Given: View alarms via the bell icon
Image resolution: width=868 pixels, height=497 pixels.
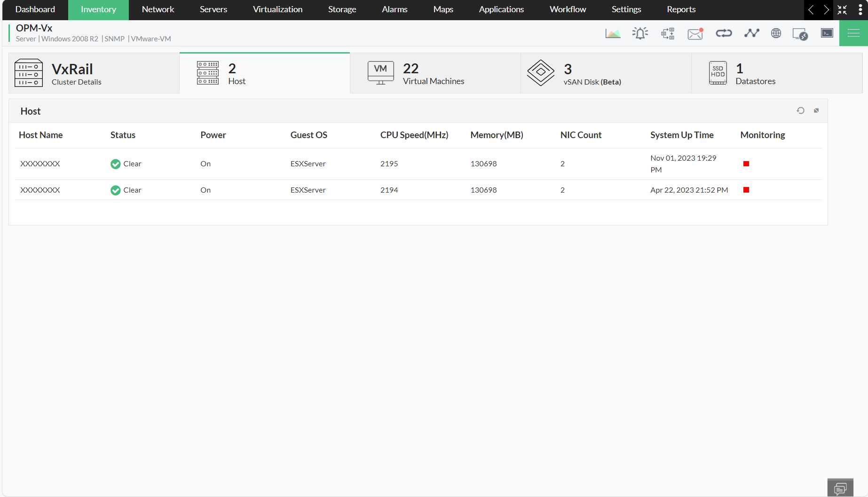Looking at the screenshot, I should pyautogui.click(x=640, y=33).
